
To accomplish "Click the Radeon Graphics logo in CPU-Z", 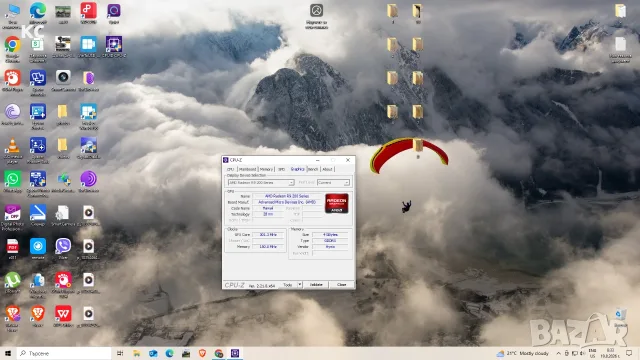I will click(x=337, y=203).
